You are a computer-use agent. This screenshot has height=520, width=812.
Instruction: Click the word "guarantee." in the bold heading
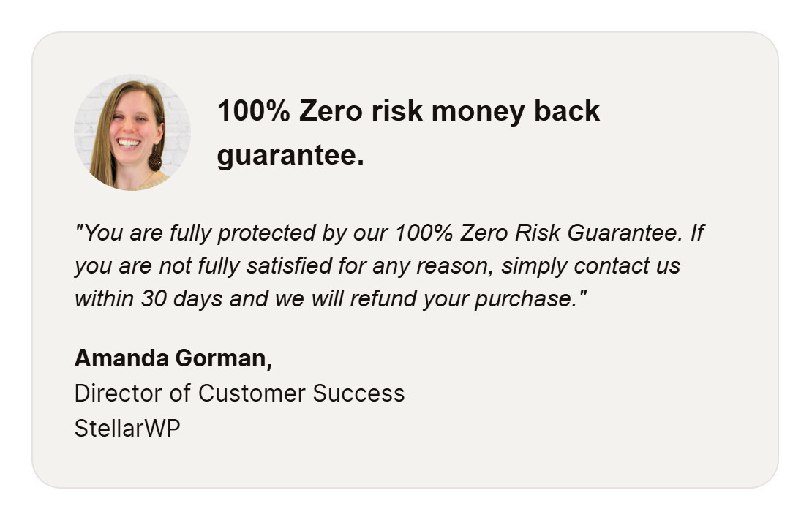290,155
